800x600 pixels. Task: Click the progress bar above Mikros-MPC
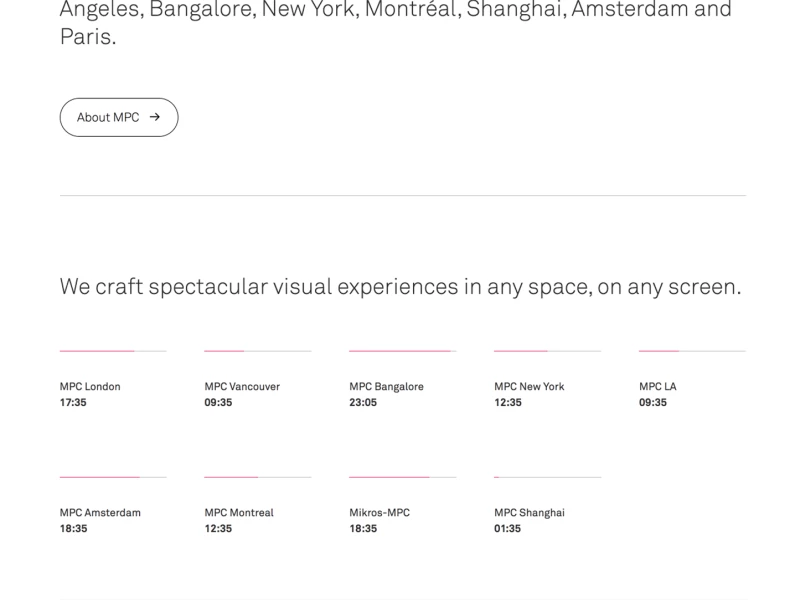403,477
